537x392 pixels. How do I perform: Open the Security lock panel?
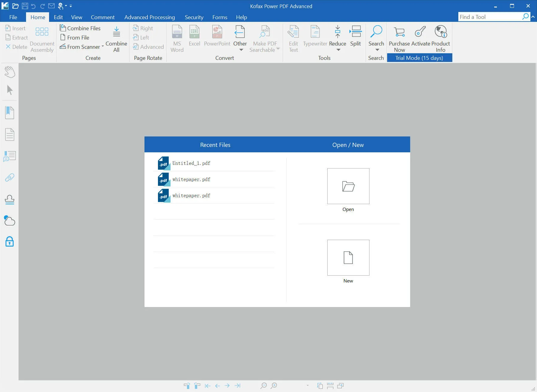point(10,241)
